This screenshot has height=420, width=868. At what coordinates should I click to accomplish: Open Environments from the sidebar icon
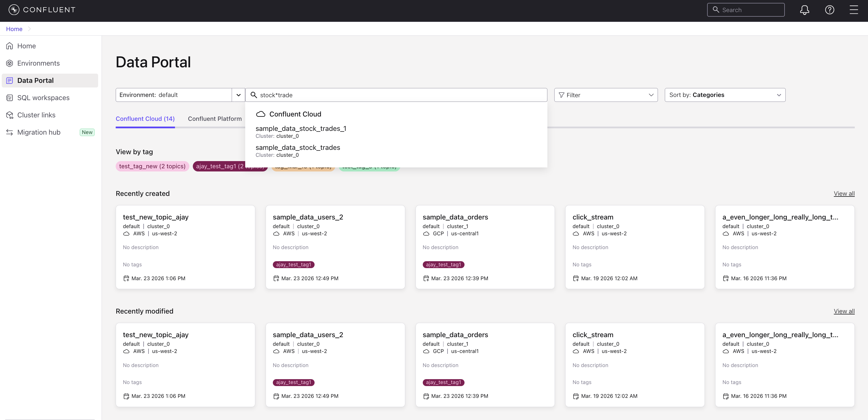click(9, 63)
